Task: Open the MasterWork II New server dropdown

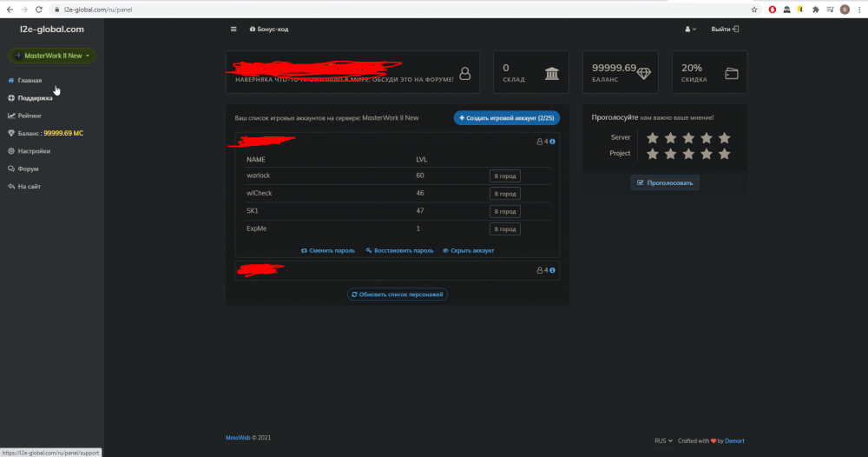Action: pos(52,56)
